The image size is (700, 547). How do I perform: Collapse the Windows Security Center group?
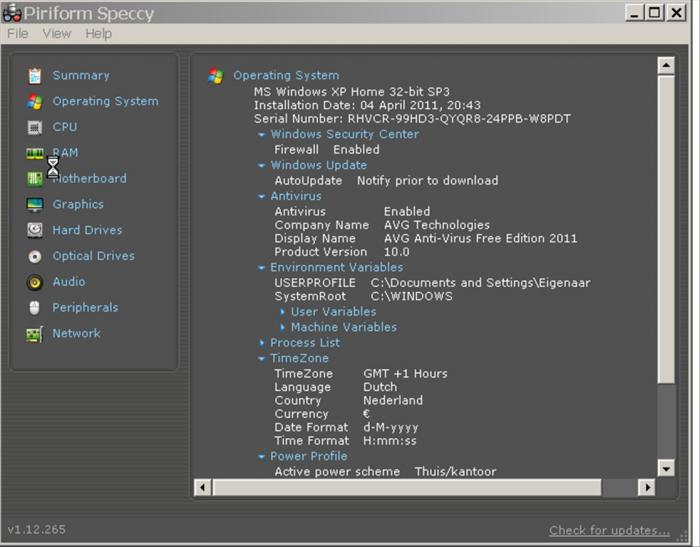tap(262, 134)
